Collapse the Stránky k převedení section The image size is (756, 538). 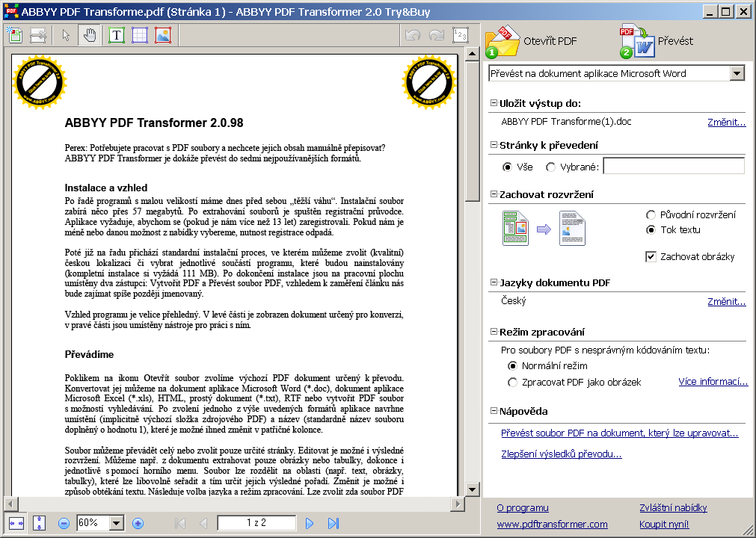(x=494, y=145)
